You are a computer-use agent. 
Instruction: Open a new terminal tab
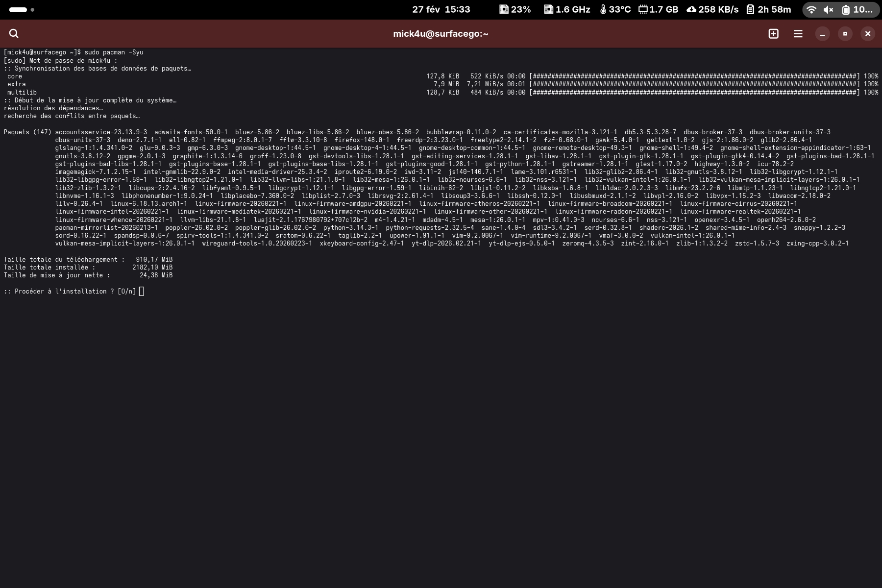point(773,33)
